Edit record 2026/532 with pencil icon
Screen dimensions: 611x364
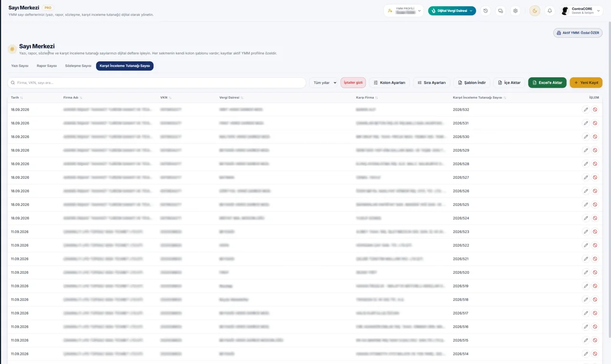tap(586, 110)
